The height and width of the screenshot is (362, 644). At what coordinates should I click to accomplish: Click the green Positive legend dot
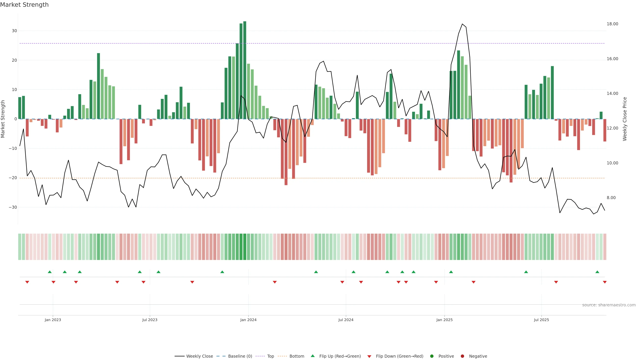click(432, 356)
